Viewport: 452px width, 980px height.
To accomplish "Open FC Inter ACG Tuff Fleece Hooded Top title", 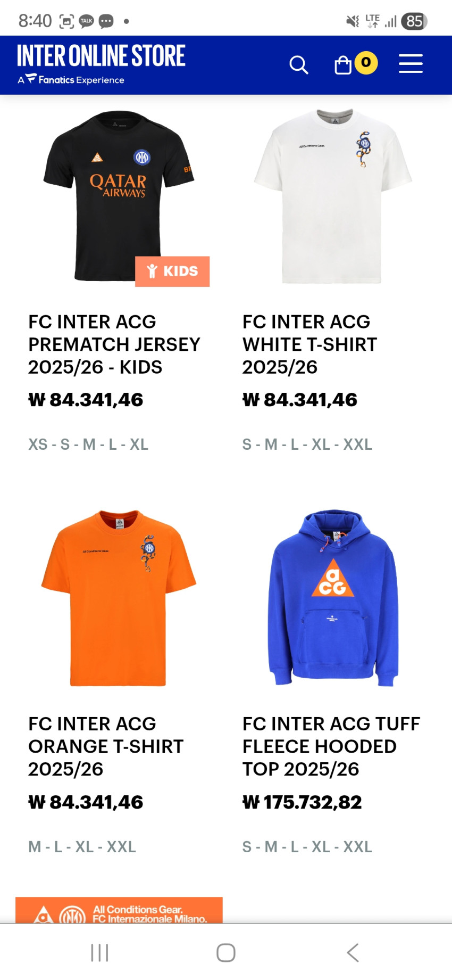I will tap(331, 746).
